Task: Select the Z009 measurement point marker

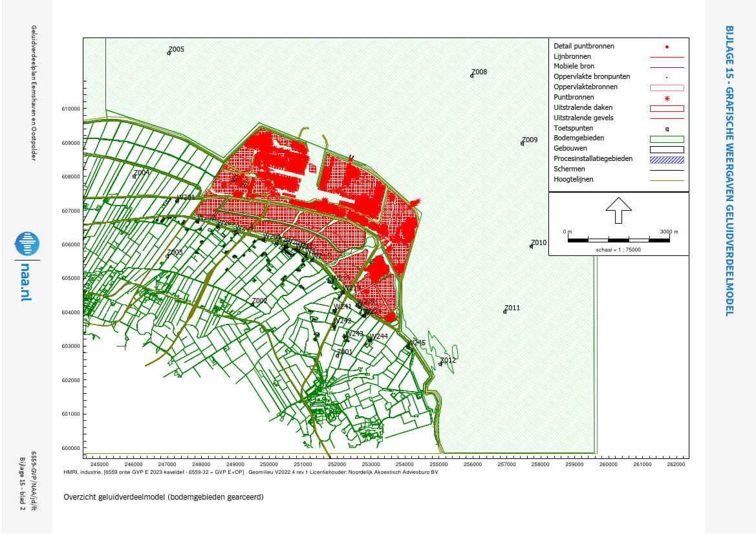Action: tap(523, 144)
